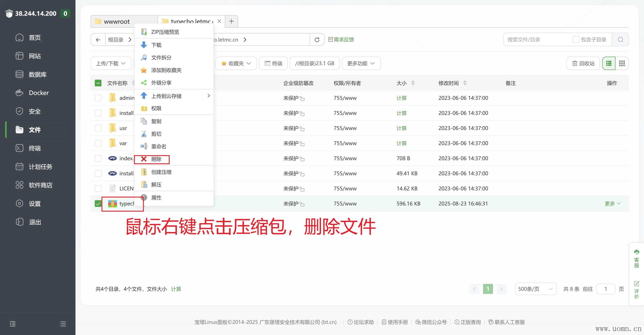This screenshot has height=335, width=644.
Task: Click the back arrow in path bar
Action: pos(98,40)
